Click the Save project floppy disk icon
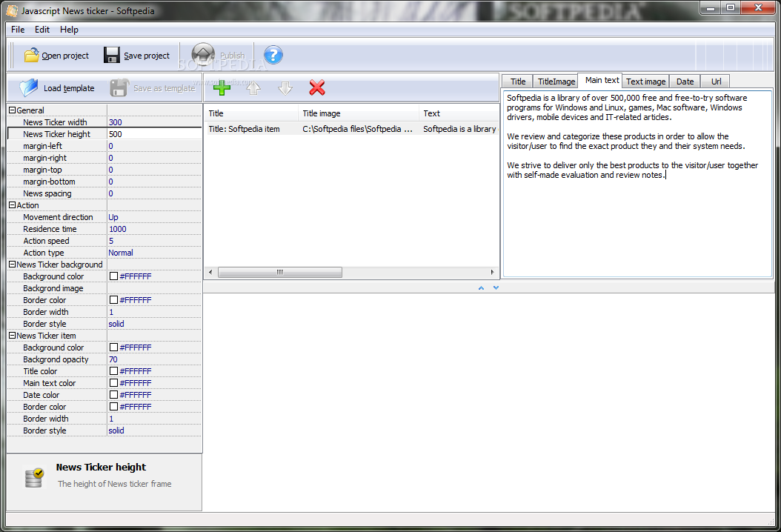The width and height of the screenshot is (781, 532). (112, 56)
